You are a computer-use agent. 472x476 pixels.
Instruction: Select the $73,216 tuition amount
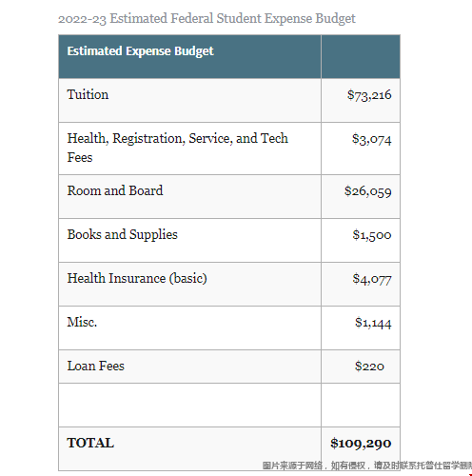tap(369, 95)
